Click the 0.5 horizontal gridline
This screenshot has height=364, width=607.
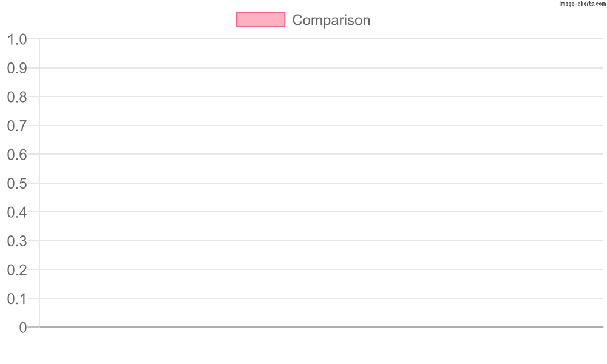(x=321, y=183)
